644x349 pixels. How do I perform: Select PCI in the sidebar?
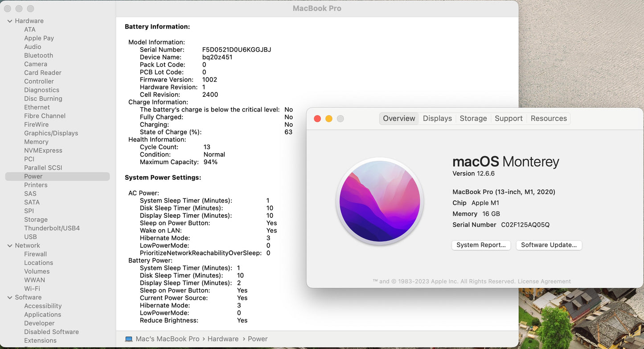pos(29,159)
